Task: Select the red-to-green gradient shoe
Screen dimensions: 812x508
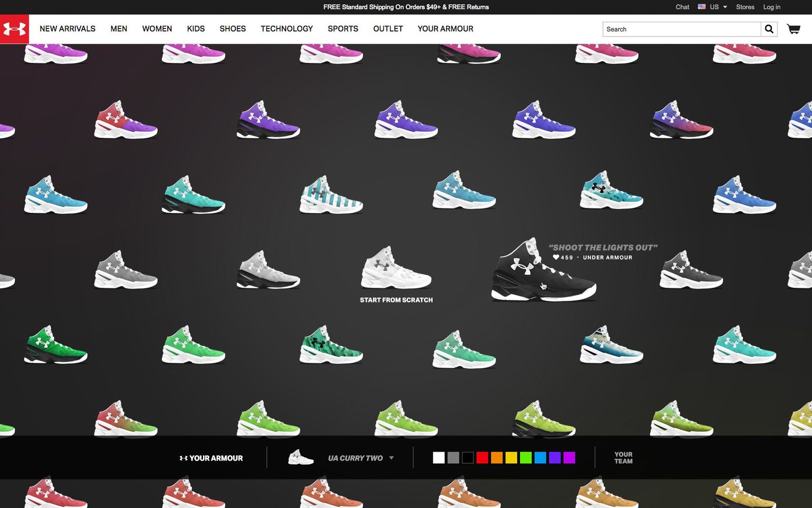Action: [125, 419]
